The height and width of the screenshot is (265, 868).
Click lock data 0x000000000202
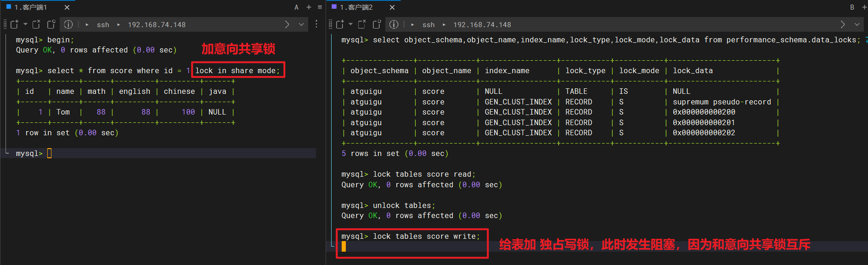click(704, 132)
